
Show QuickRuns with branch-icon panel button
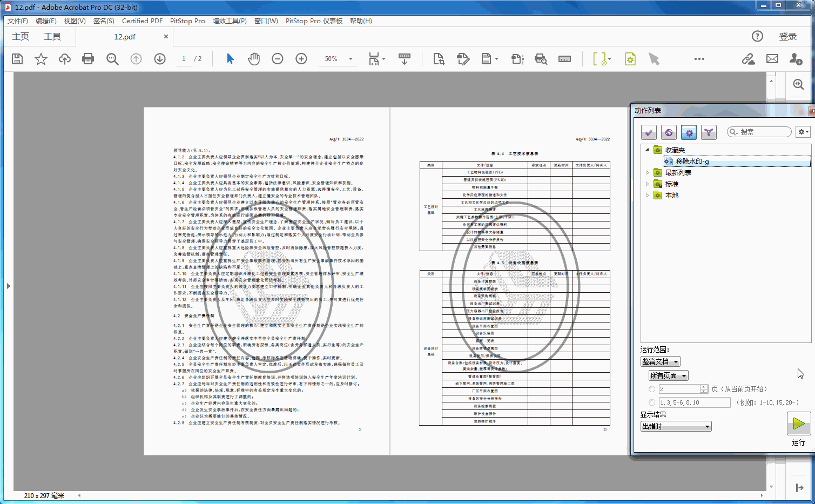point(709,132)
